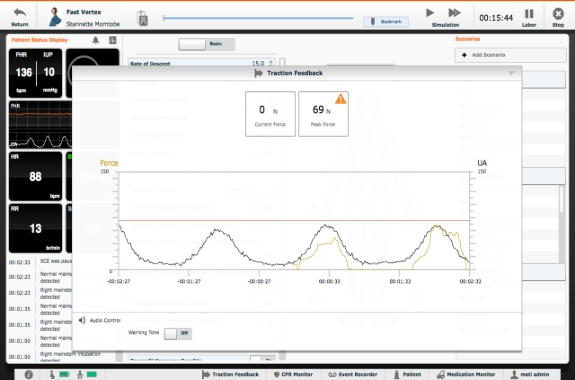Fast-forward the simulation

(454, 13)
